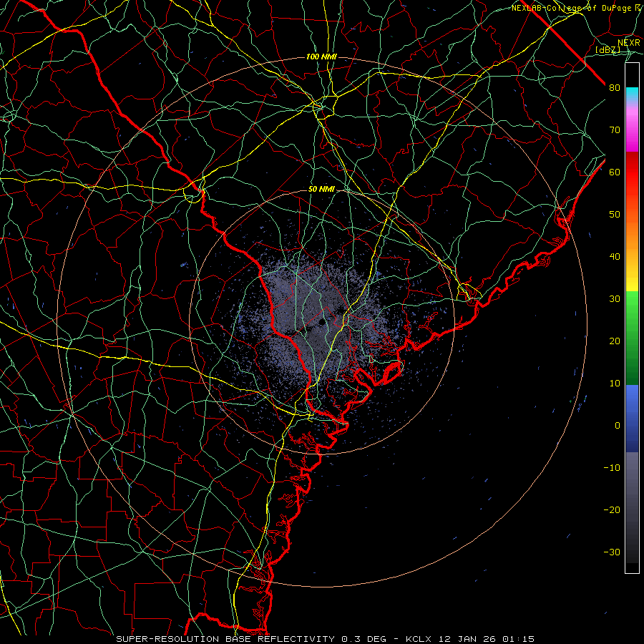Viewport: 644px width, 644px height.
Task: Click the -20 value on the dBZ scale
Action: coord(612,510)
